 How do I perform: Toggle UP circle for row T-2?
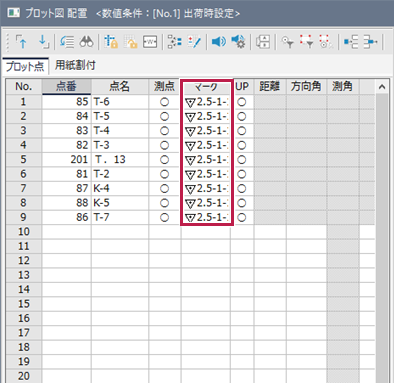tap(242, 174)
